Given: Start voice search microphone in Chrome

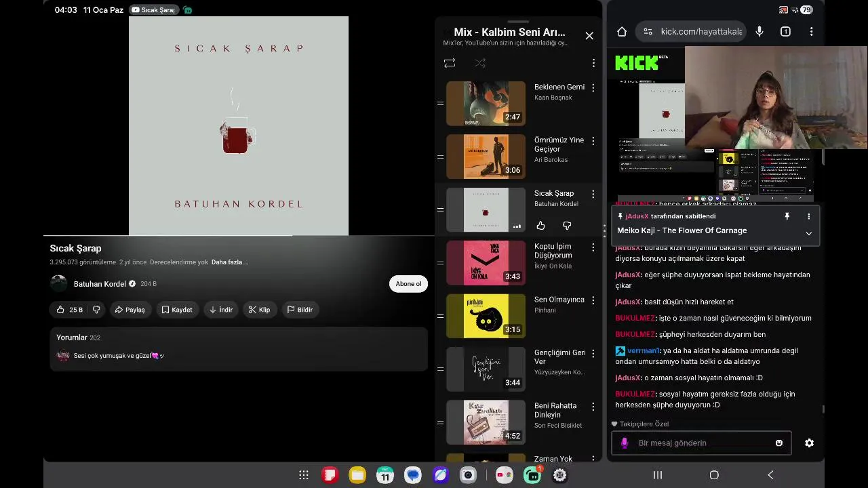Looking at the screenshot, I should pos(759,31).
